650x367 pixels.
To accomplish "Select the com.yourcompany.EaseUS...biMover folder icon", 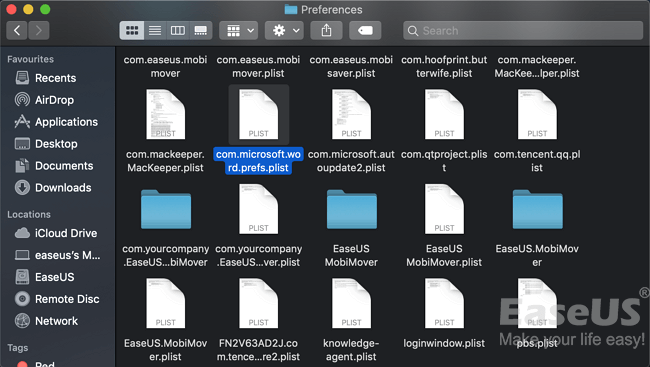I will (x=165, y=209).
